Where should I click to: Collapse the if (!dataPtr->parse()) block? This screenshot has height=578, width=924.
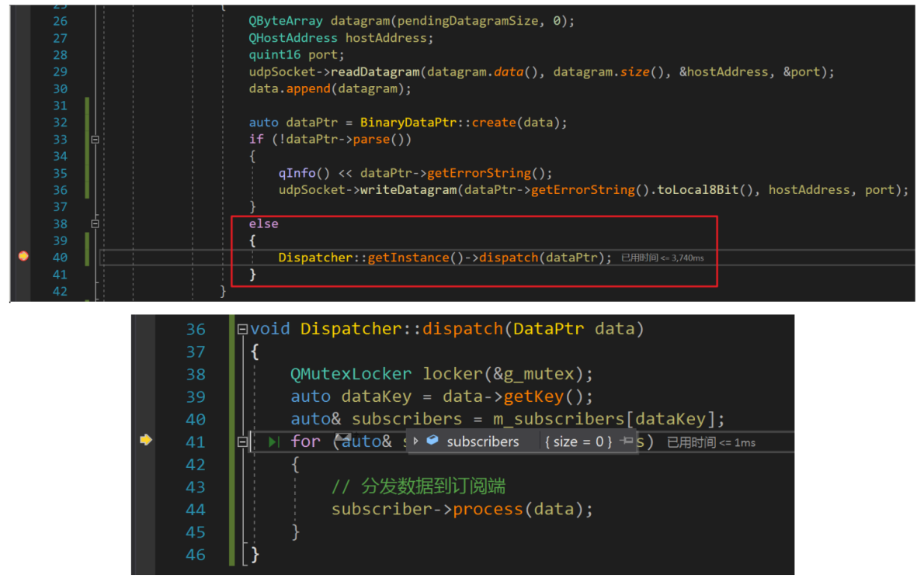point(95,140)
